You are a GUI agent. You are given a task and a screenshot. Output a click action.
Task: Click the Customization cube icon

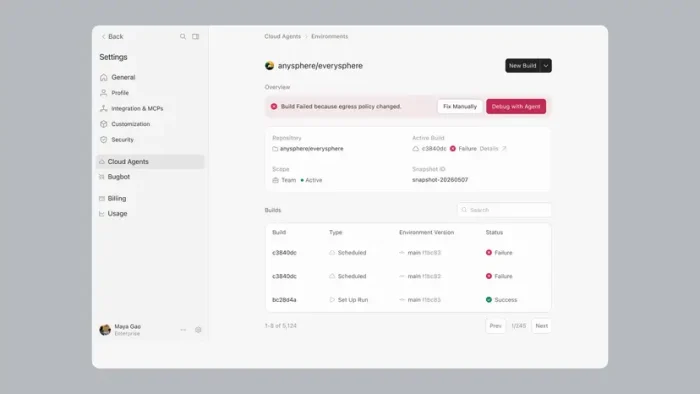[x=104, y=124]
